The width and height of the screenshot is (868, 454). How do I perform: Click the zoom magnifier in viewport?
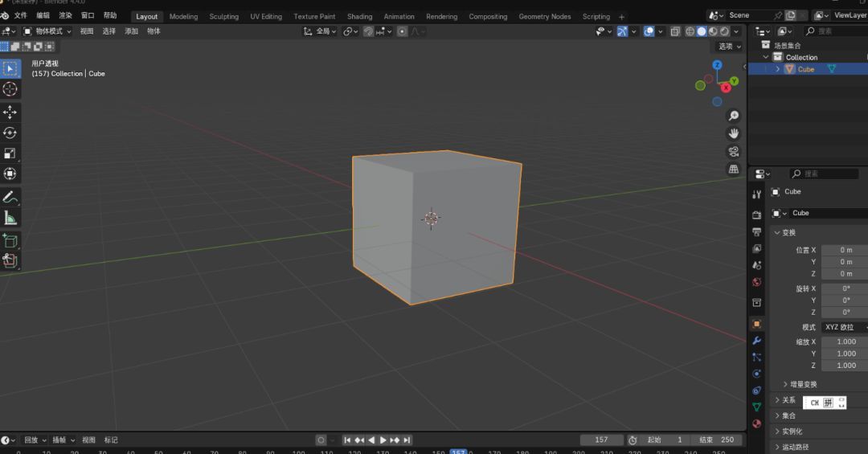coord(733,117)
